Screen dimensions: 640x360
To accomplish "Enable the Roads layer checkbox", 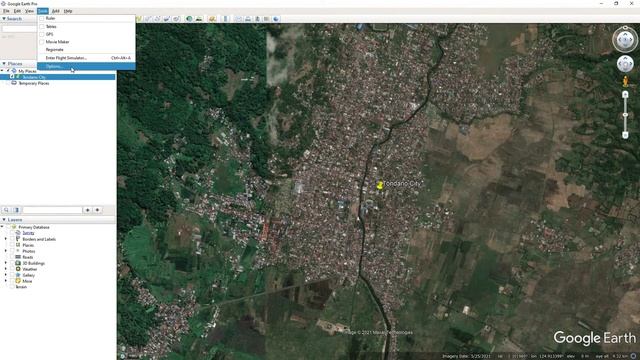I will coord(12,257).
